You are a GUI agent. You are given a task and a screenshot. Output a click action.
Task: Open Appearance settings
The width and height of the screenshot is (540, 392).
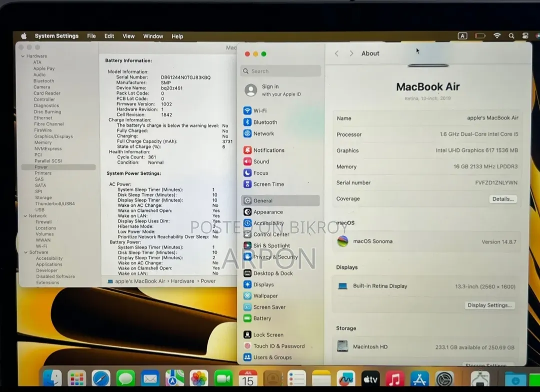[263, 212]
